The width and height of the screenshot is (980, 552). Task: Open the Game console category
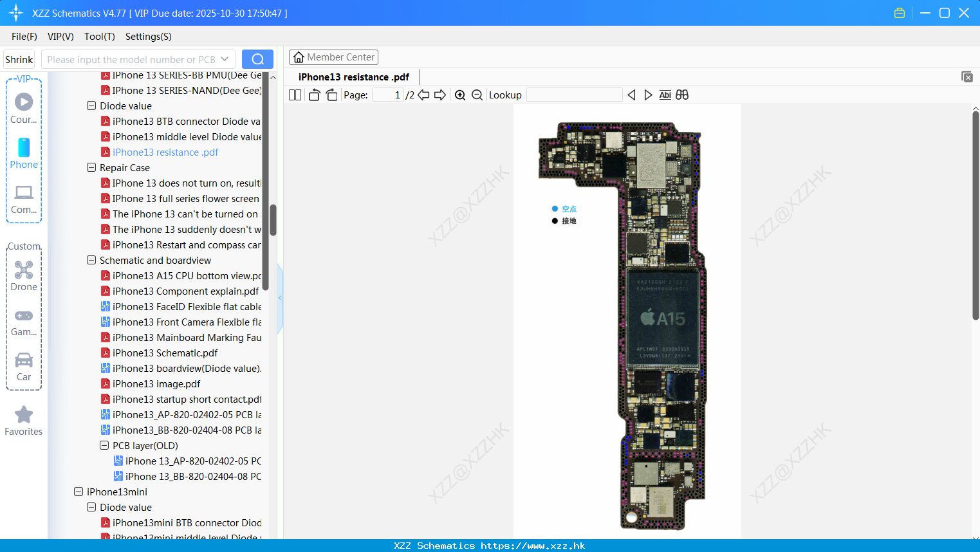tap(24, 322)
